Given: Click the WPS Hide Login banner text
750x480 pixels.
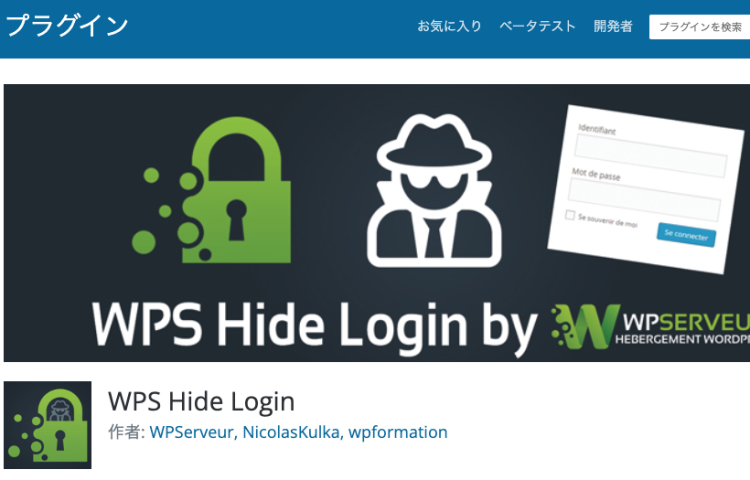Looking at the screenshot, I should (x=314, y=327).
